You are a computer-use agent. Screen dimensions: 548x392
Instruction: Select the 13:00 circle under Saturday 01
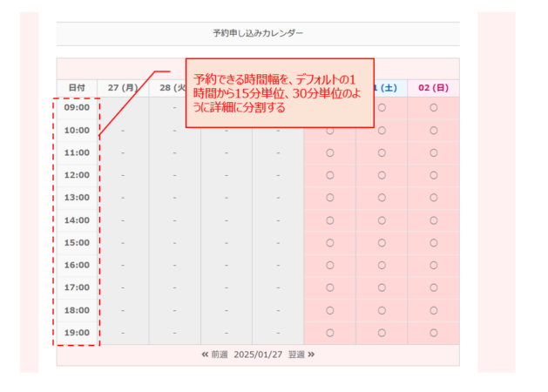pos(382,197)
